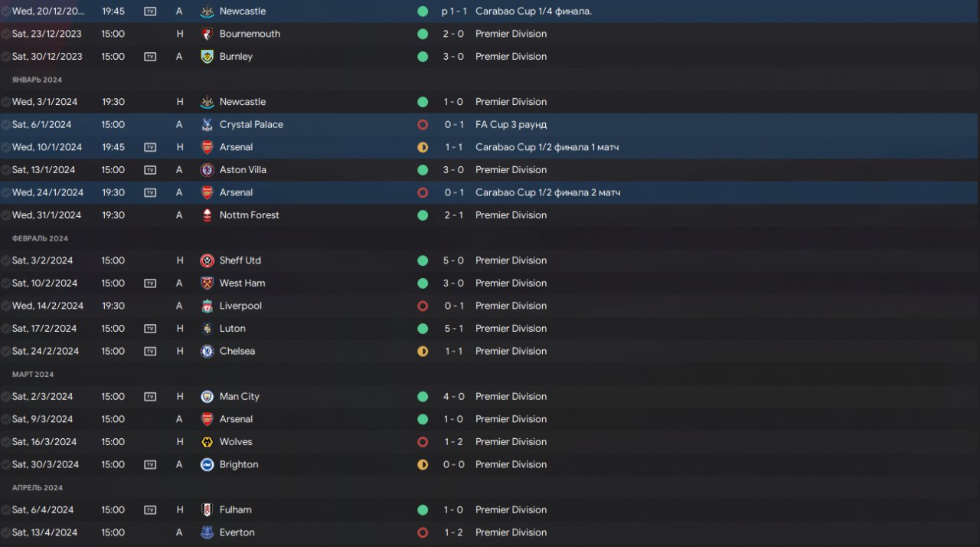Open the Wolves 1 - 2 match result
Screen dimensions: 980x547
[453, 441]
